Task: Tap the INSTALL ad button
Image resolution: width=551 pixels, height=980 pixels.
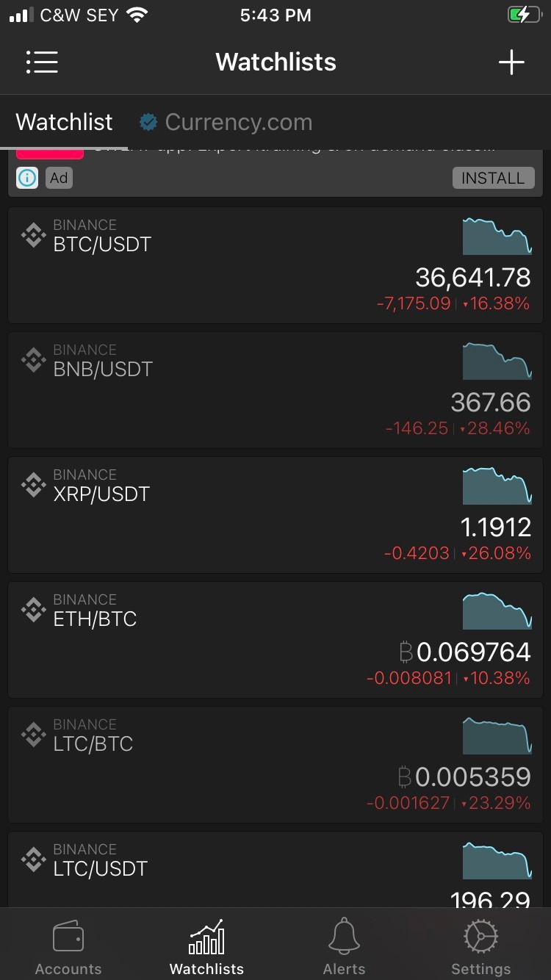Action: pyautogui.click(x=493, y=178)
